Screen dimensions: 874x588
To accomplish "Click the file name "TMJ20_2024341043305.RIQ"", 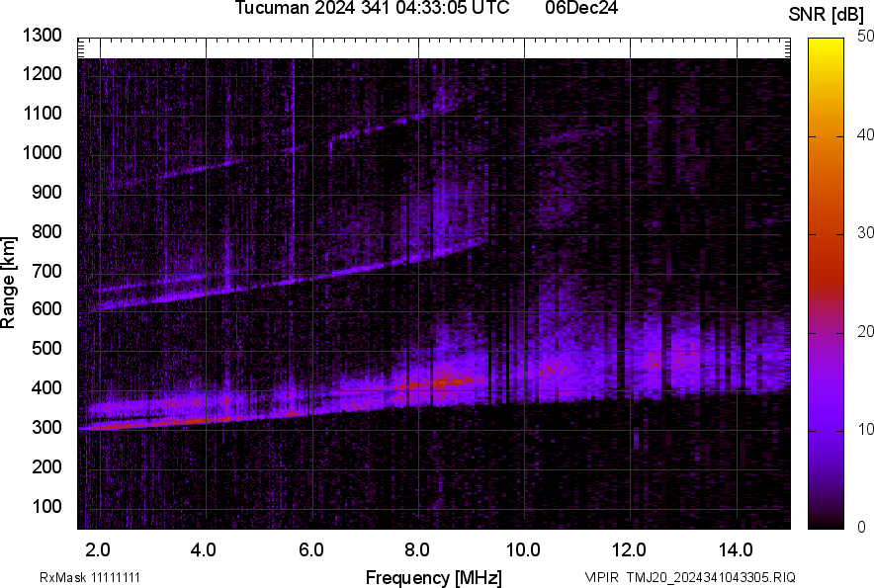I will click(x=711, y=577).
